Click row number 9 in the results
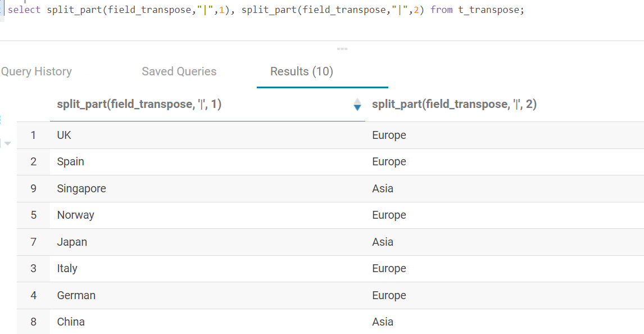The height and width of the screenshot is (334, 644). tap(33, 188)
